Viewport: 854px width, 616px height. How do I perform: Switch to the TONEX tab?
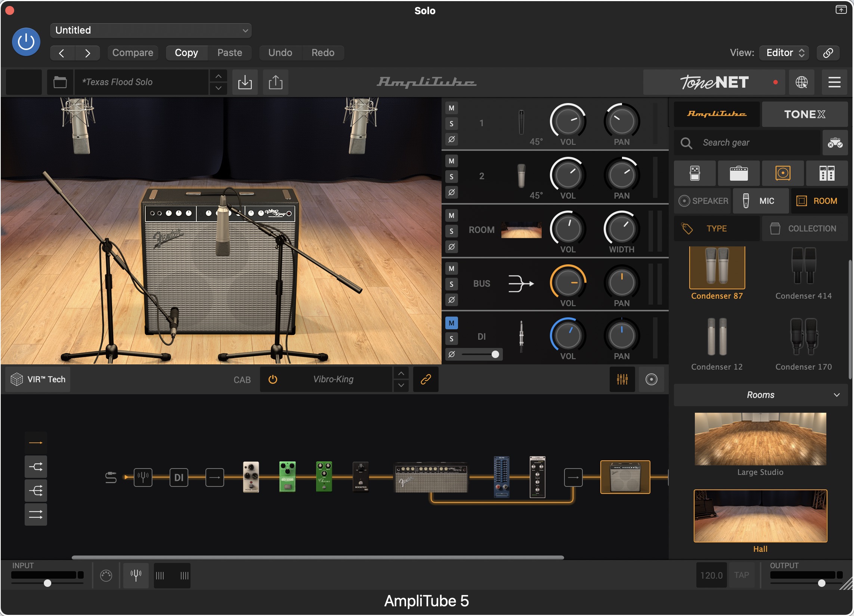click(805, 114)
